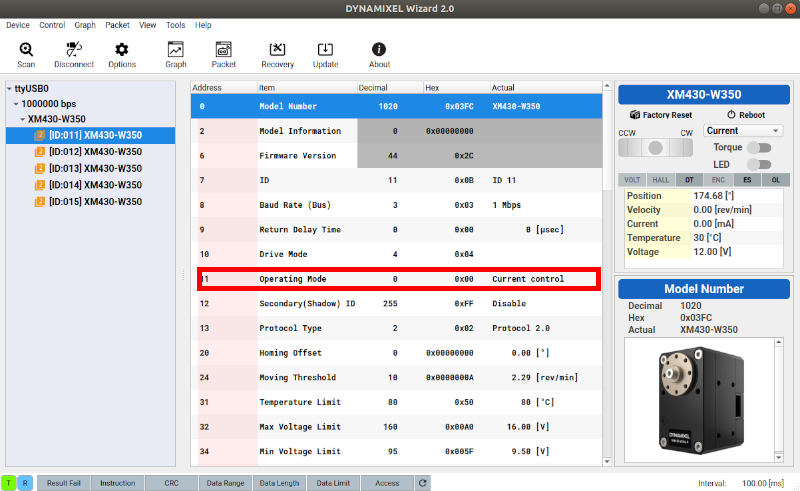
Task: Click the CRC status button
Action: 171,483
